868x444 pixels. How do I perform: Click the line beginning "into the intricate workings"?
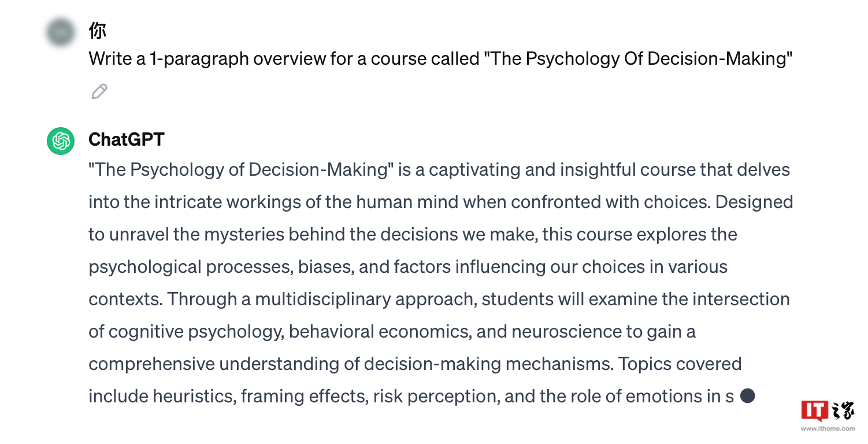[x=441, y=202]
